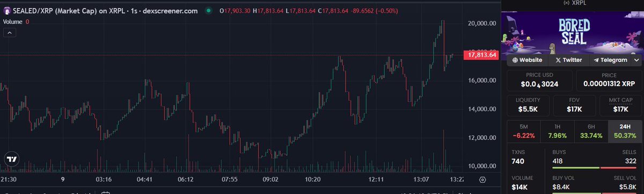Select the 1H price change tab
The width and height of the screenshot is (644, 194).
(558, 131)
